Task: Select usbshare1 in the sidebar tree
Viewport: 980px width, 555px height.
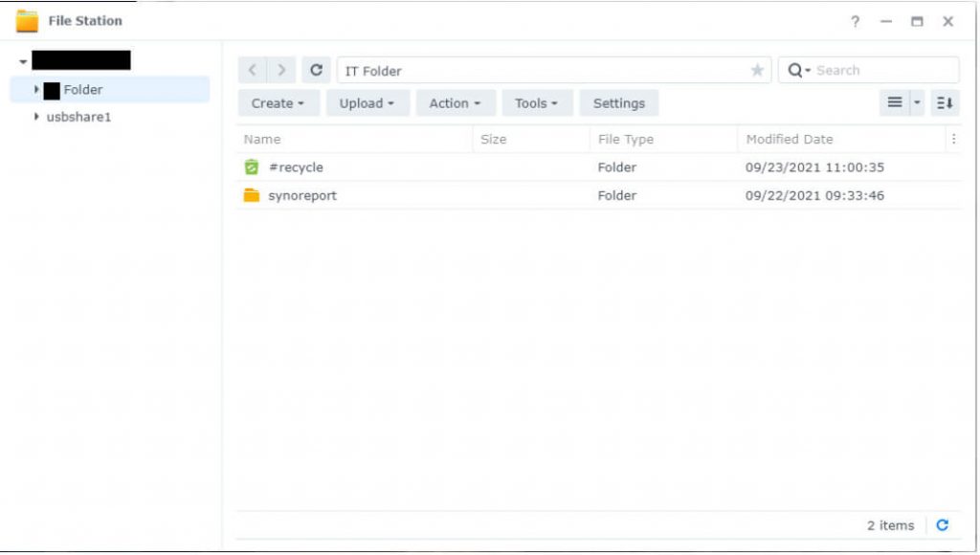Action: pyautogui.click(x=78, y=117)
